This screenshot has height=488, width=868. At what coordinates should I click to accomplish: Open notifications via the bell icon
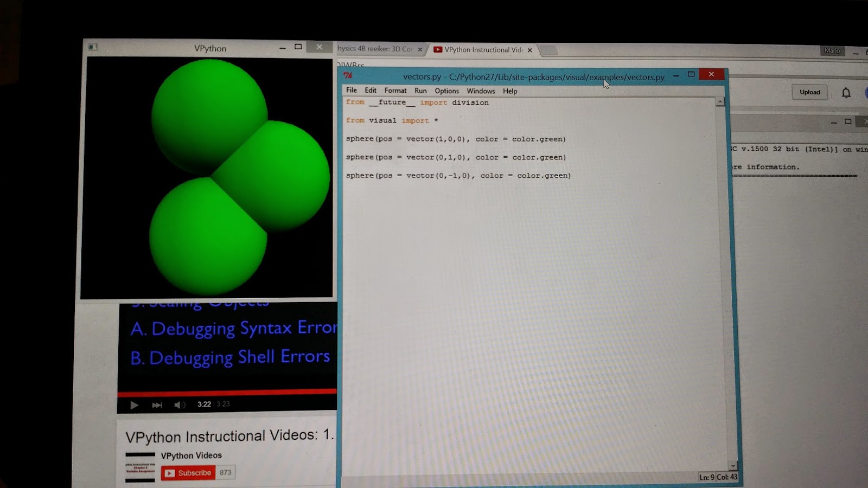(x=846, y=92)
